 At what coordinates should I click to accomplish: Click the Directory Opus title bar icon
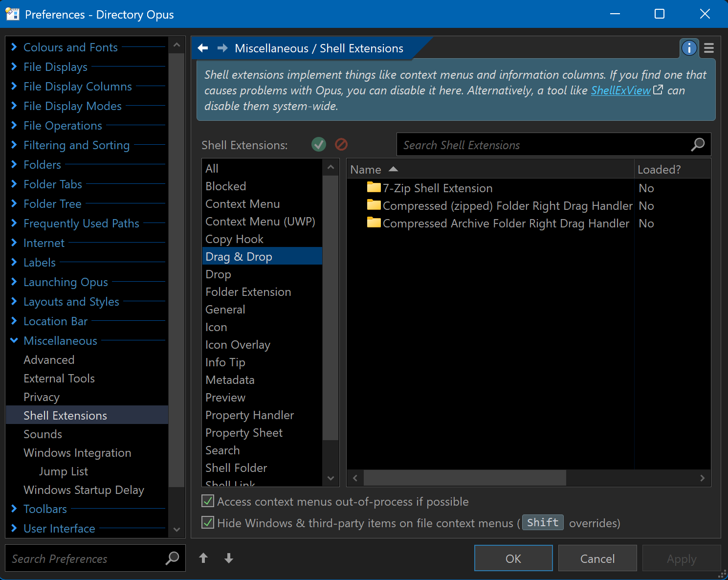[12, 14]
